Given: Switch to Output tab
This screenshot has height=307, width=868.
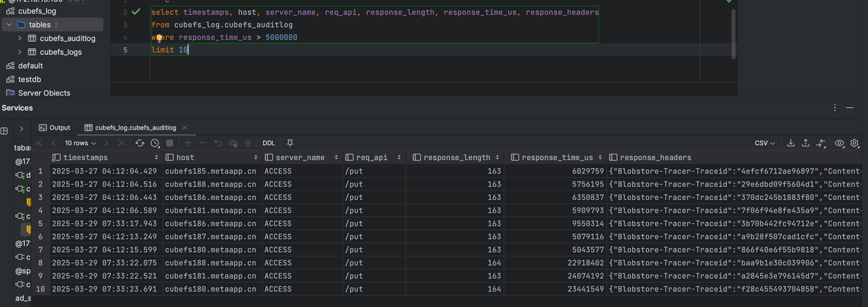Looking at the screenshot, I should (54, 127).
